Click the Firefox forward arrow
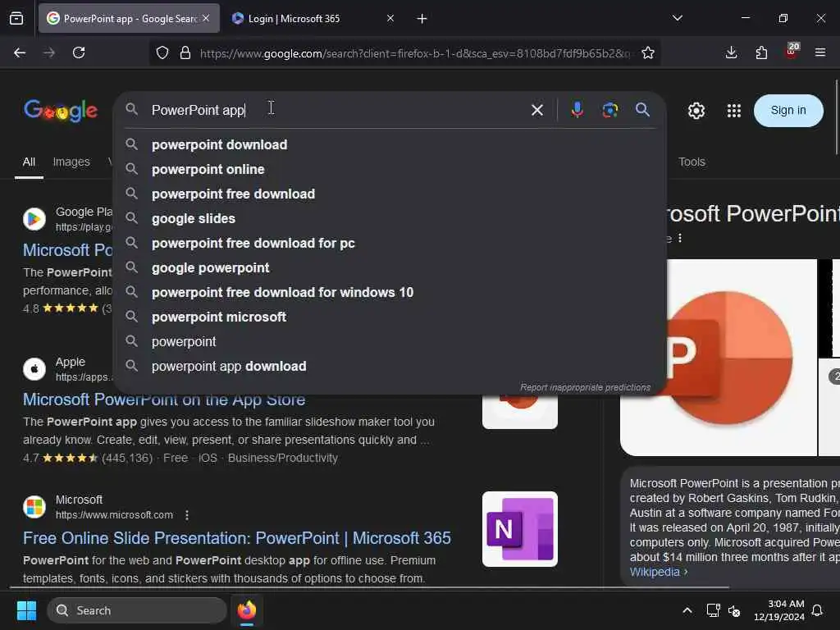This screenshot has height=630, width=840. point(48,52)
